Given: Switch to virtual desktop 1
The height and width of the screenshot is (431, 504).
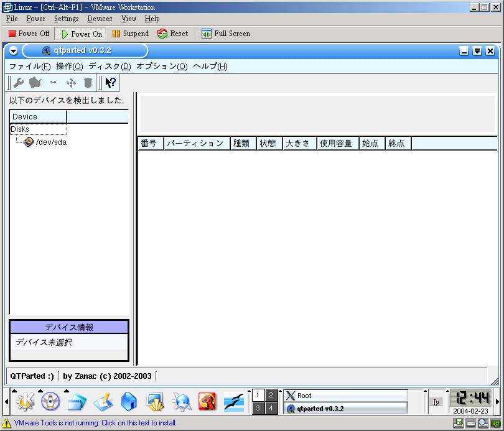Looking at the screenshot, I should 258,396.
